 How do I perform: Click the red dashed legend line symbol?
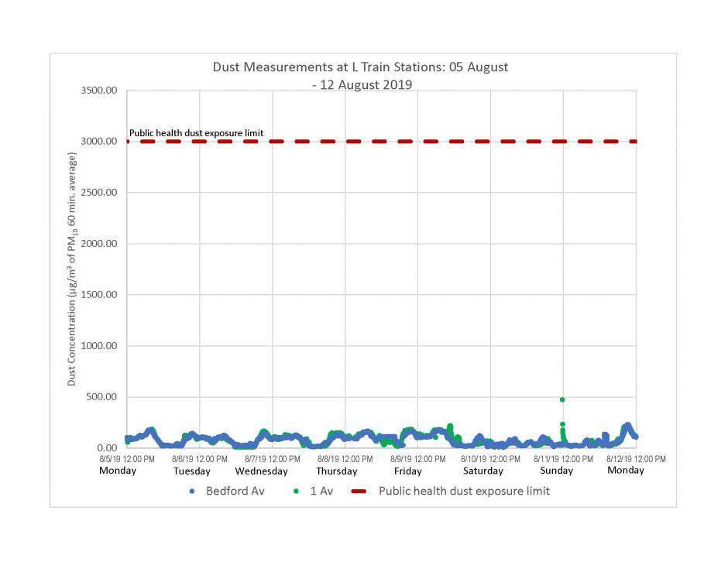click(x=357, y=491)
